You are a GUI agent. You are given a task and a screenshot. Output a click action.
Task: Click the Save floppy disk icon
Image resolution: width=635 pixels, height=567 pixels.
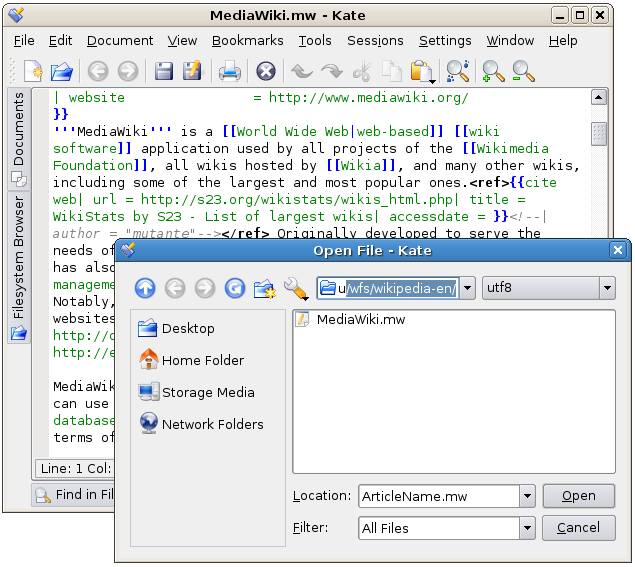click(164, 71)
